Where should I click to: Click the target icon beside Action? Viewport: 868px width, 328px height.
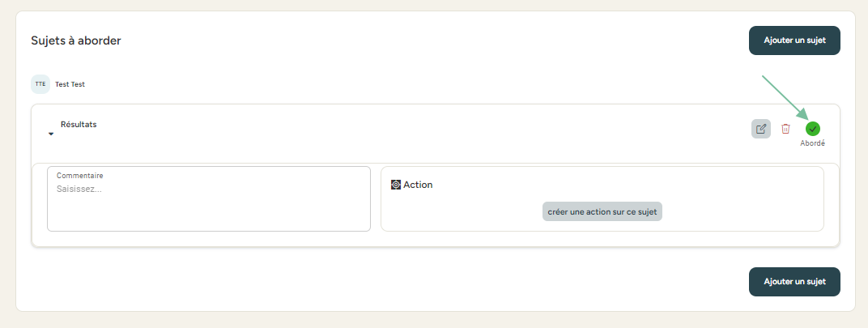pos(396,185)
